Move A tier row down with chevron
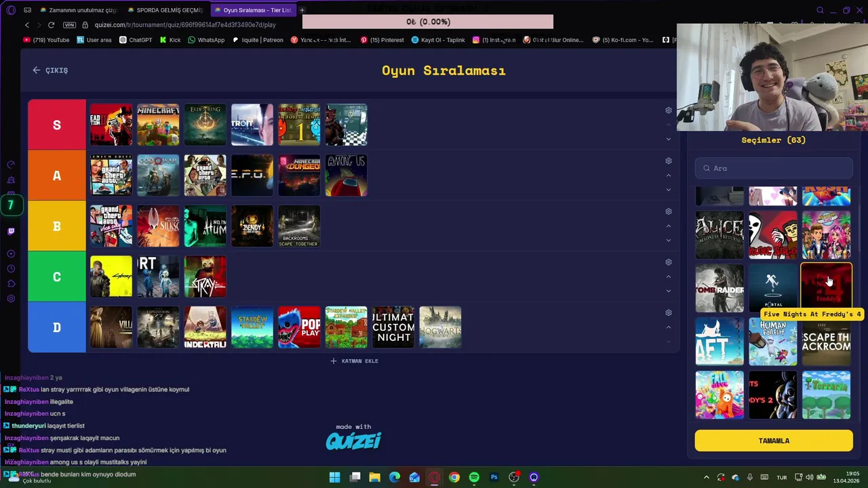Viewport: 868px width, 488px height. point(668,190)
